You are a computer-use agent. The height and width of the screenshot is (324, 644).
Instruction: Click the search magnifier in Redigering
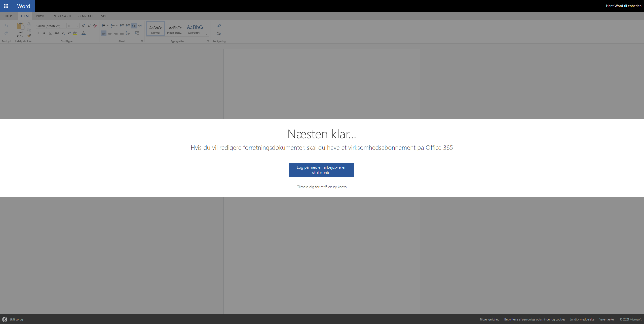tap(219, 26)
